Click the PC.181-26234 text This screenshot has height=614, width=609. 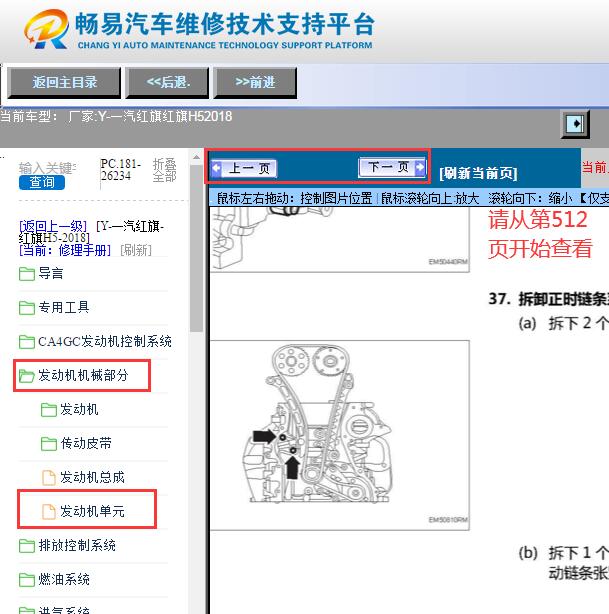pyautogui.click(x=120, y=170)
